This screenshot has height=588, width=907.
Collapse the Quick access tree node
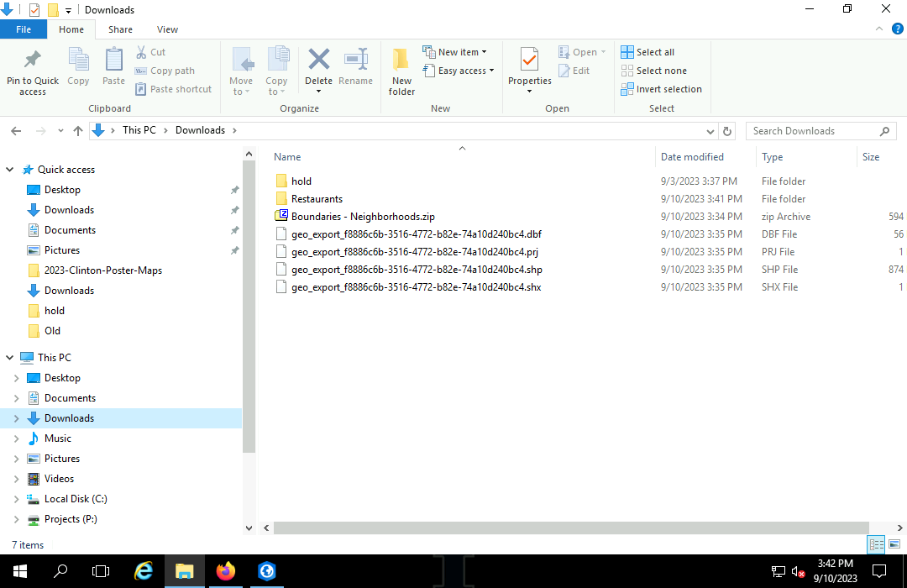(10, 170)
